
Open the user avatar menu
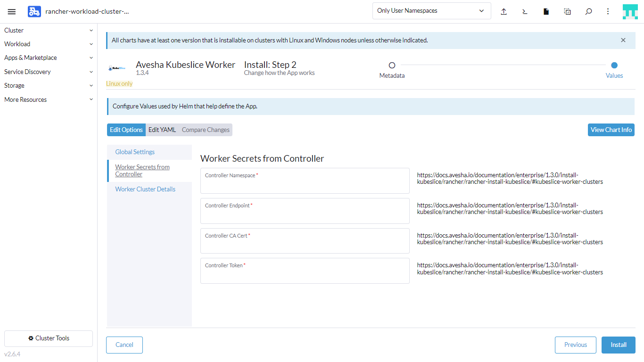(630, 11)
